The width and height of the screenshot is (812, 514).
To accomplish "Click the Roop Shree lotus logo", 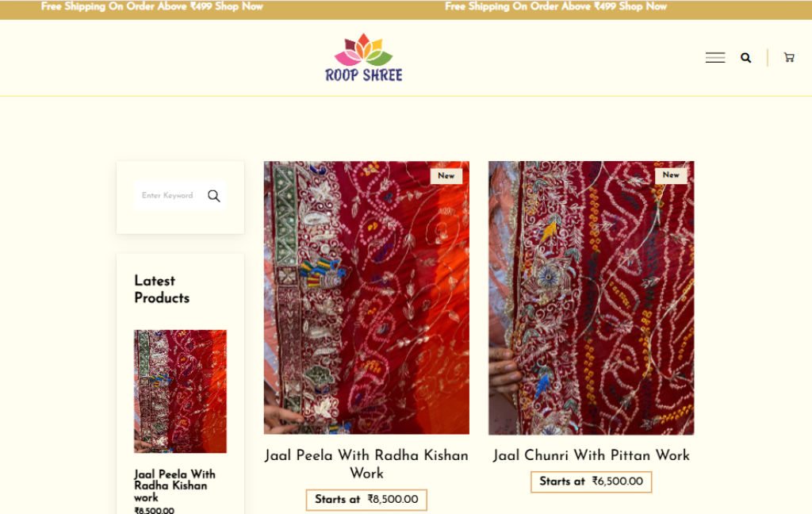I will [363, 58].
